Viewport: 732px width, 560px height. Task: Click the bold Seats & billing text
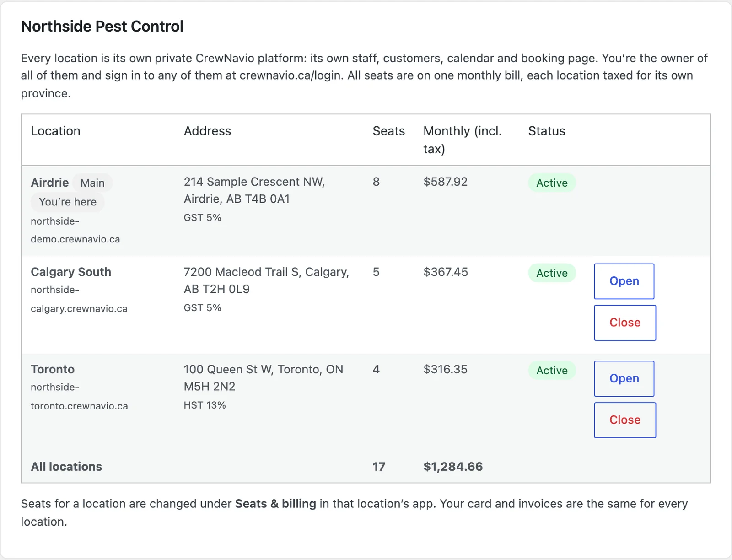[x=275, y=504]
